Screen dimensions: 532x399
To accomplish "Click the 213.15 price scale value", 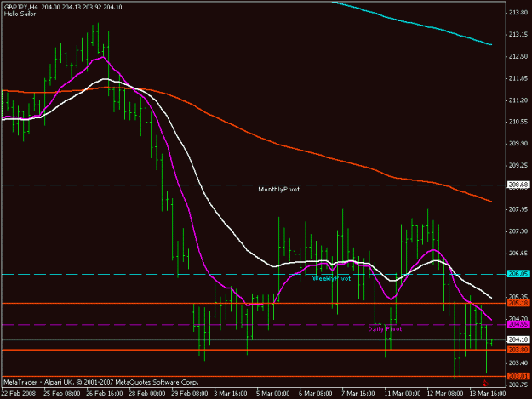I will (518, 35).
